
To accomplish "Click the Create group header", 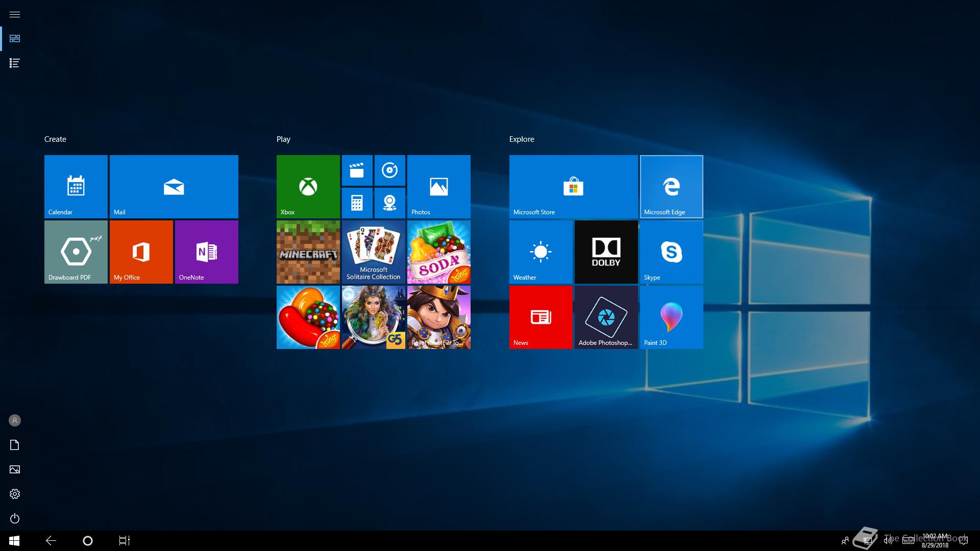I will (x=55, y=139).
